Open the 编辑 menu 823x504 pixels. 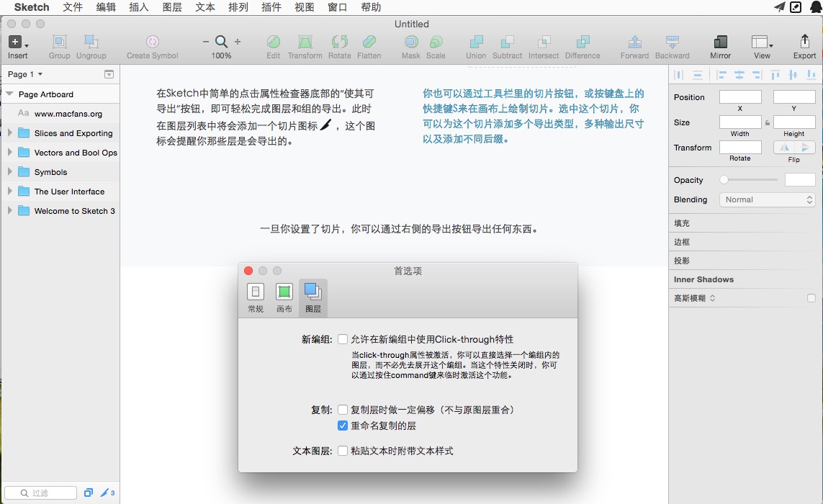point(106,7)
